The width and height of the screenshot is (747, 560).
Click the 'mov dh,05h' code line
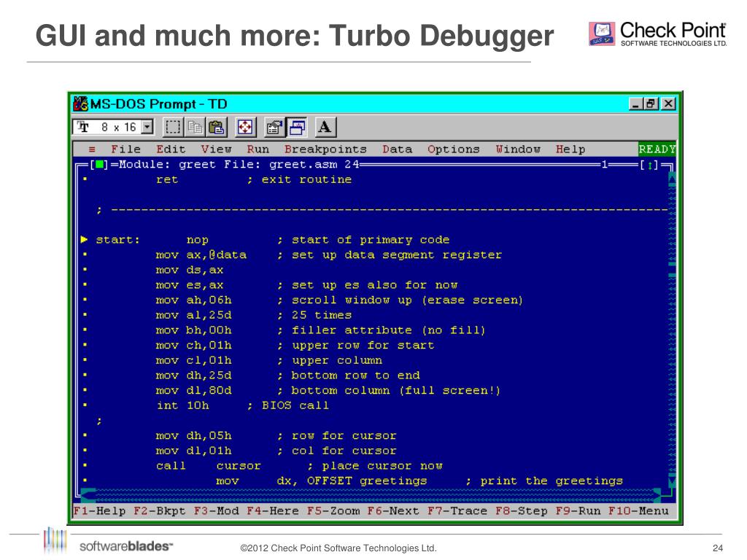click(x=193, y=436)
